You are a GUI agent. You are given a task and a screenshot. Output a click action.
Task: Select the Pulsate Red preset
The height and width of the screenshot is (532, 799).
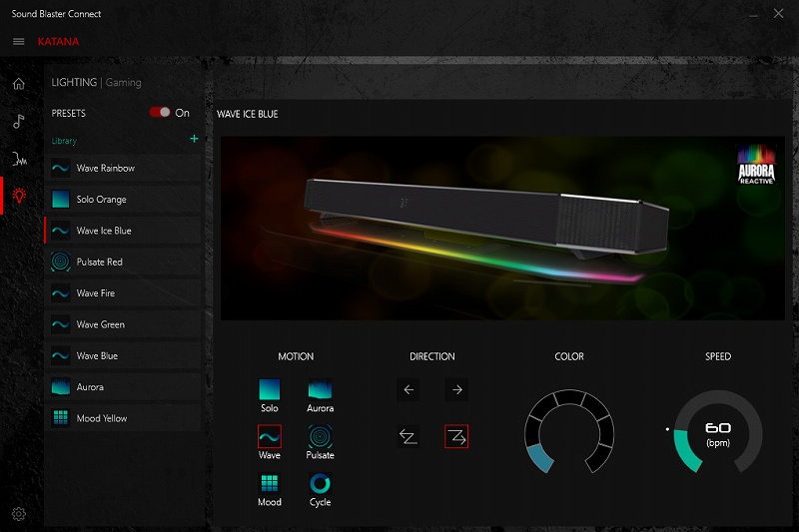click(x=123, y=262)
